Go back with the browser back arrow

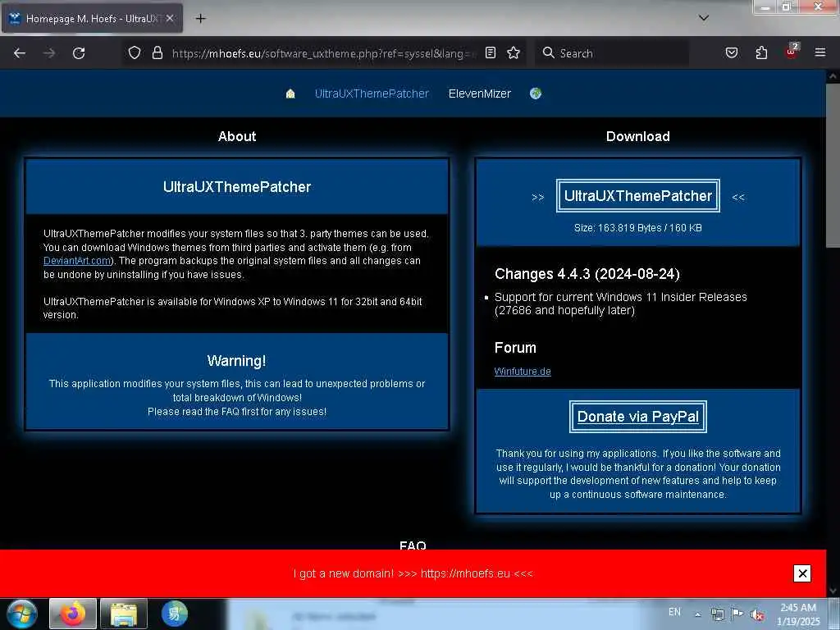20,53
